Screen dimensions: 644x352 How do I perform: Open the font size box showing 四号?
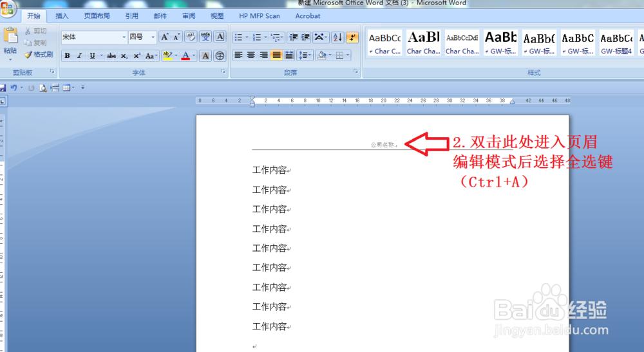pyautogui.click(x=142, y=37)
